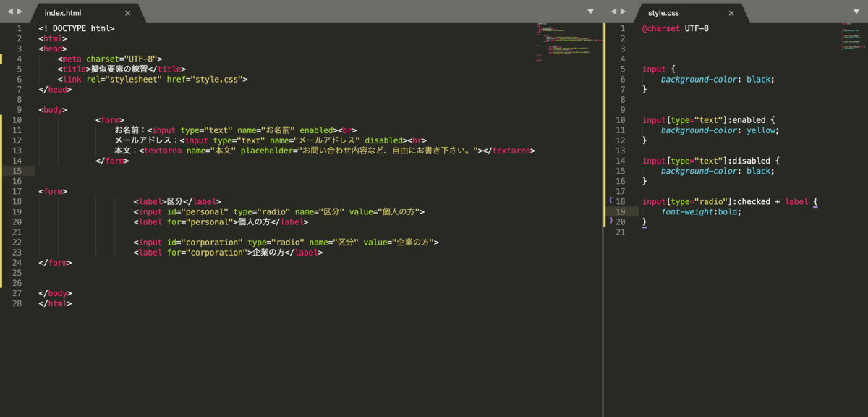Click the back tab arrow in left pane

pyautogui.click(x=10, y=12)
